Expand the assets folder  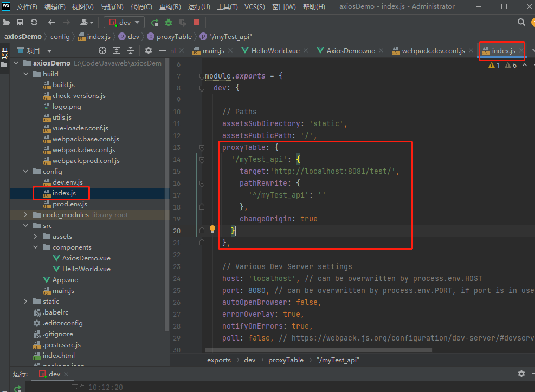35,237
